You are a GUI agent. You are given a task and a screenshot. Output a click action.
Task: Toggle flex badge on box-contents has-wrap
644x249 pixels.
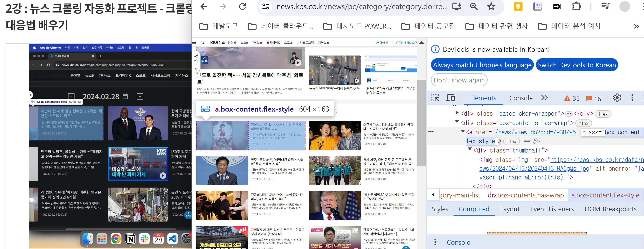pyautogui.click(x=584, y=123)
